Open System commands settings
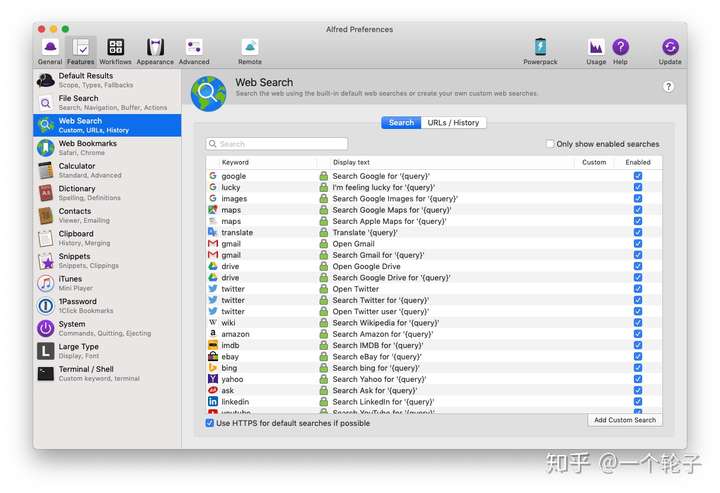The image size is (720, 493). 107,328
